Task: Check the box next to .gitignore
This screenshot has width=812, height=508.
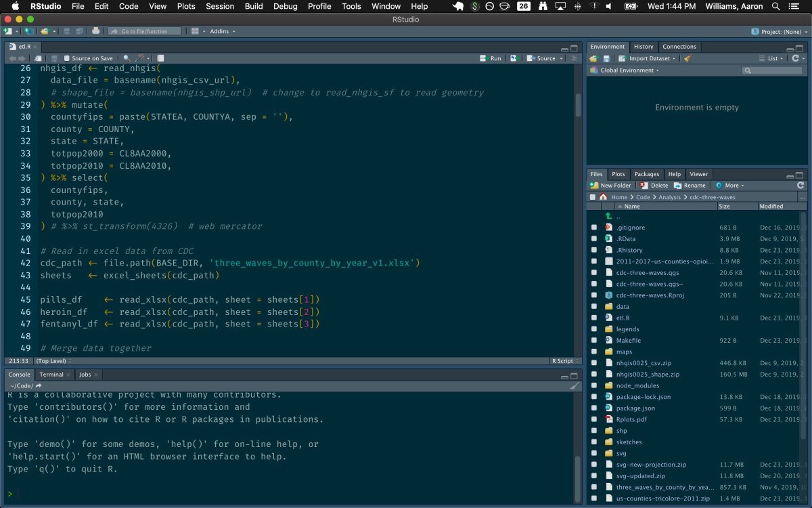Action: coord(593,228)
